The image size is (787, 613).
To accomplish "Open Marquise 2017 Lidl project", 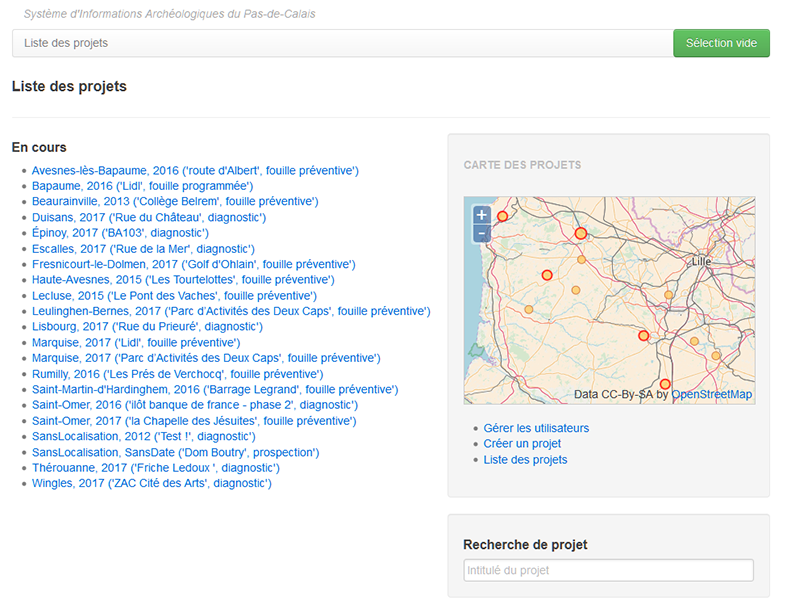I will pos(136,343).
